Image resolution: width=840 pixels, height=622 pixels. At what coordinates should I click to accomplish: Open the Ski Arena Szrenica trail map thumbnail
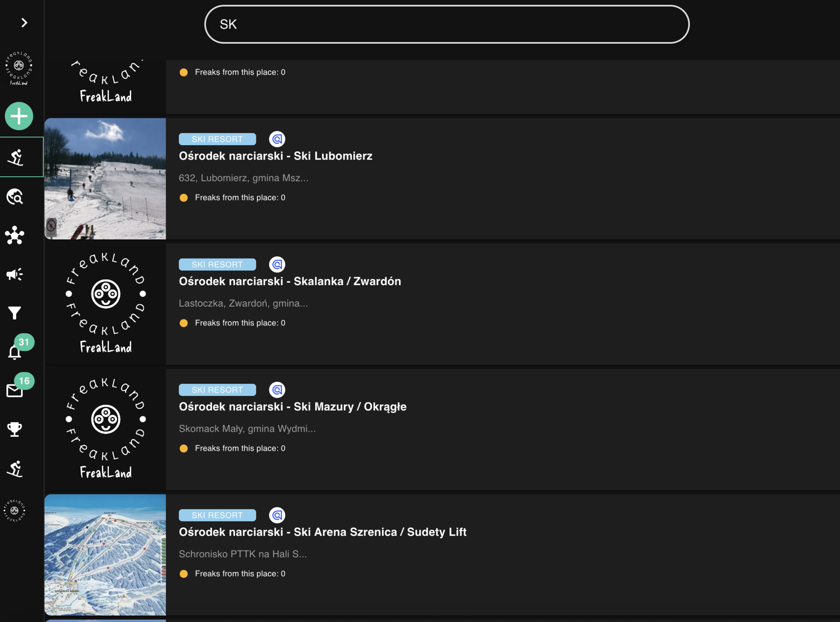pyautogui.click(x=105, y=555)
